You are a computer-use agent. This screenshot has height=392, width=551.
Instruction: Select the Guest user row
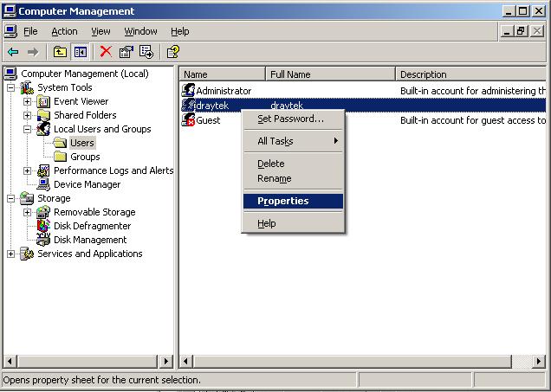[x=363, y=120]
